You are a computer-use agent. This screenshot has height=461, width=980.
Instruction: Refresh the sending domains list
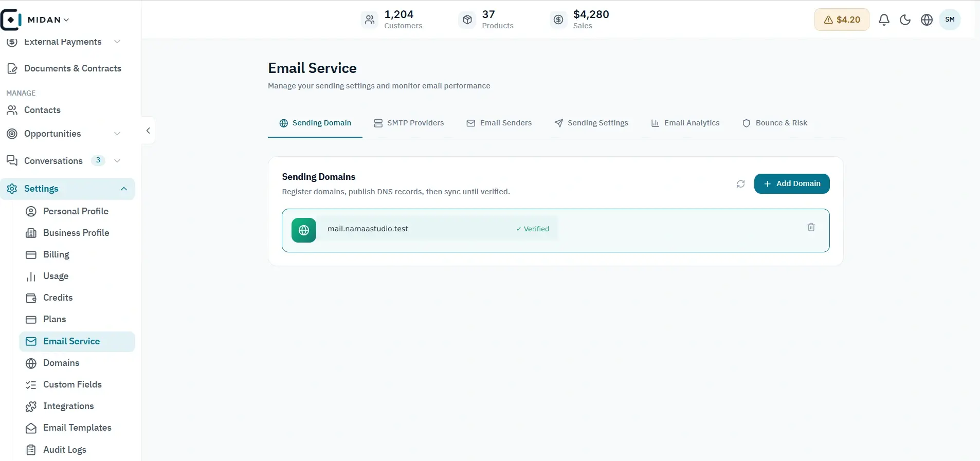(x=740, y=184)
